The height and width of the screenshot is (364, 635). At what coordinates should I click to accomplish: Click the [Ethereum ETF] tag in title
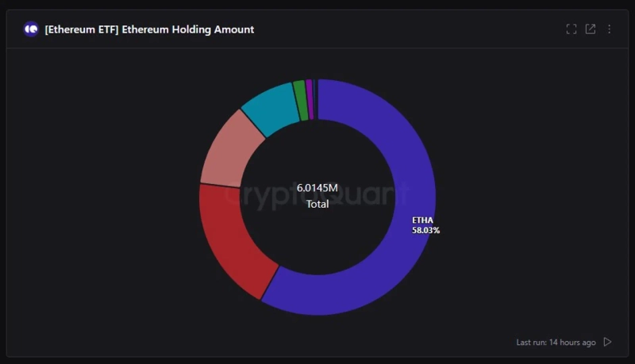point(82,29)
